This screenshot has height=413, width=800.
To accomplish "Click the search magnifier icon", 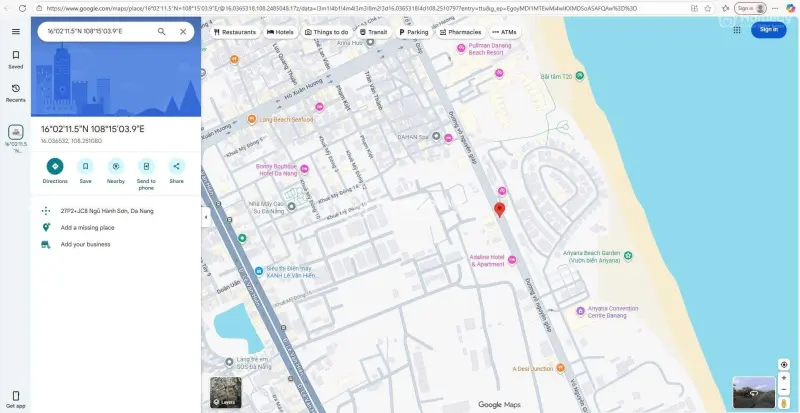I will 162,31.
